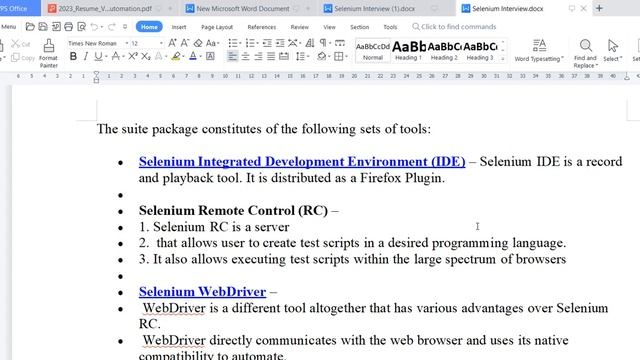Switch to 2023_Resume document tab
Image resolution: width=640 pixels, height=360 pixels.
(105, 8)
